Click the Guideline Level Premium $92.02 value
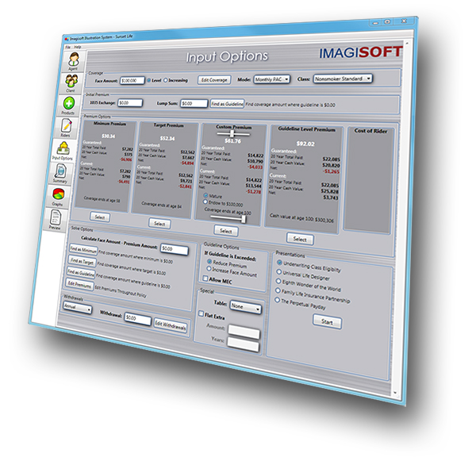 click(305, 144)
